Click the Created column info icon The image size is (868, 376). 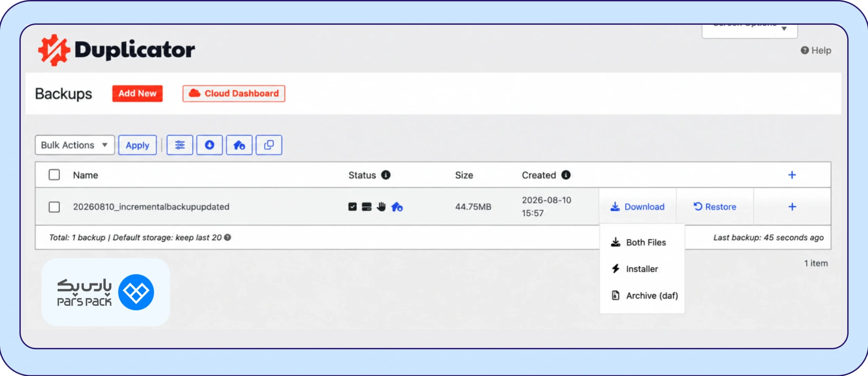coord(566,175)
